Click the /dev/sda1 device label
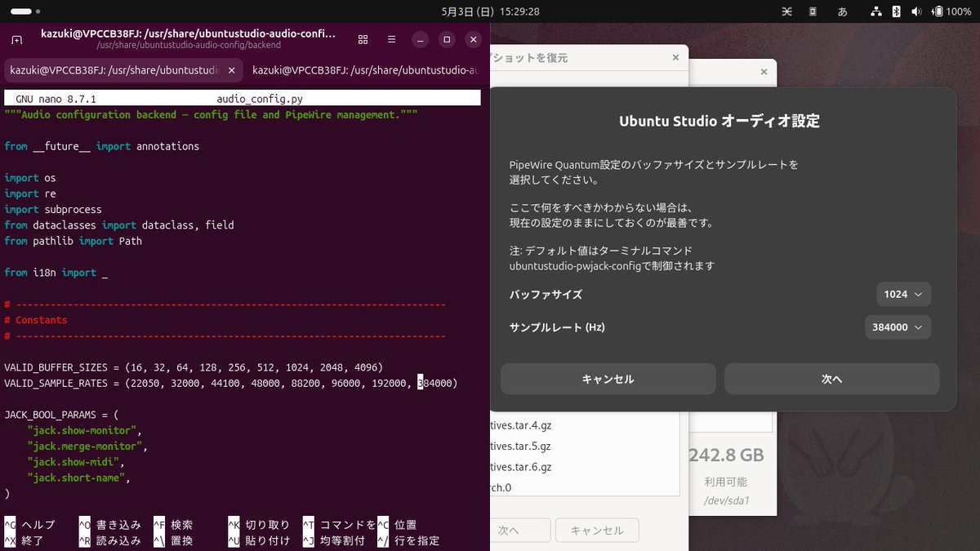The width and height of the screenshot is (980, 551). (x=726, y=500)
